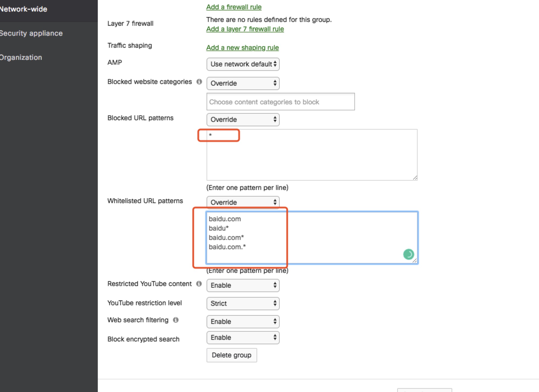
Task: Open the Blocked URL patterns Override dropdown
Action: pos(243,119)
